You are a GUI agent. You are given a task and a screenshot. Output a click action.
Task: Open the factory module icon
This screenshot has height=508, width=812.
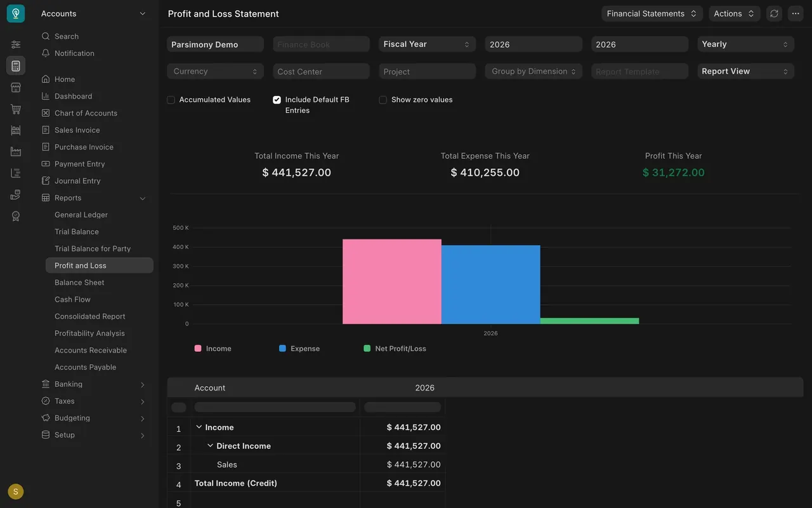pos(16,152)
